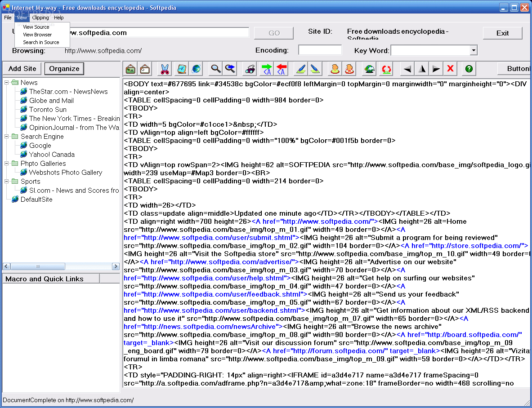
Task: Collapse the News folder
Action: click(6, 82)
